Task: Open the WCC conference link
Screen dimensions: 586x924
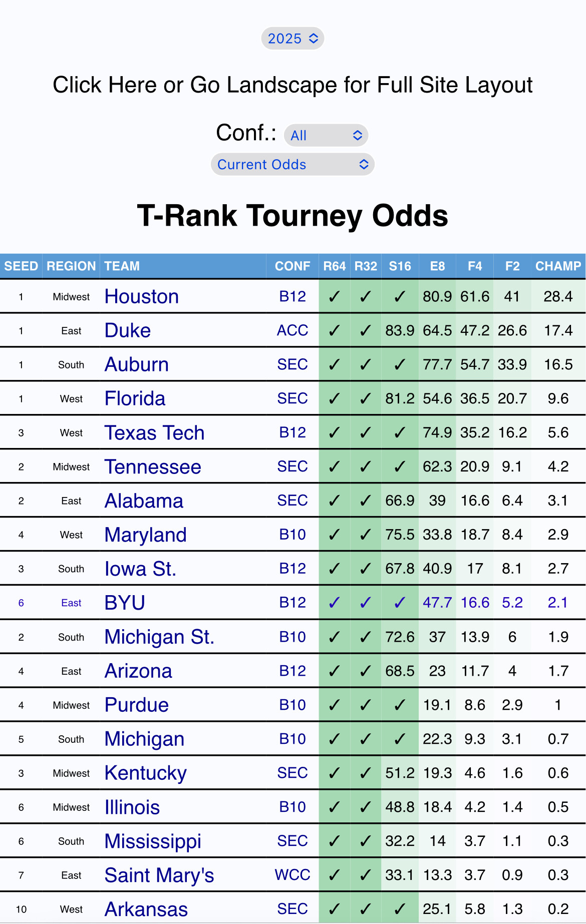Action: pos(292,875)
